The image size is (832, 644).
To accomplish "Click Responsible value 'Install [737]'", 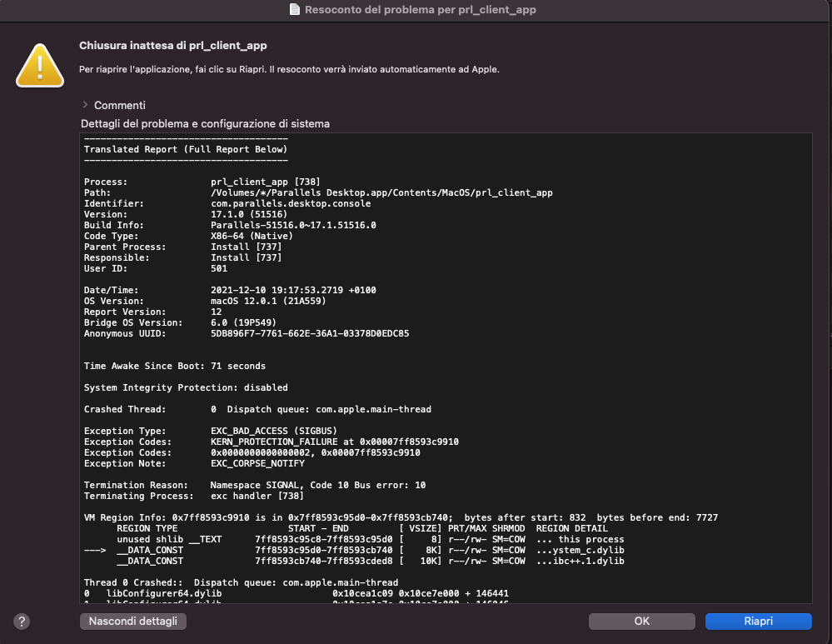I will point(247,257).
